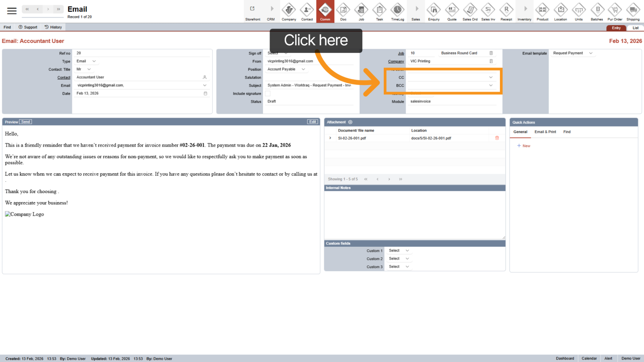Image resolution: width=644 pixels, height=362 pixels.
Task: Open the Job field link
Action: (401, 53)
